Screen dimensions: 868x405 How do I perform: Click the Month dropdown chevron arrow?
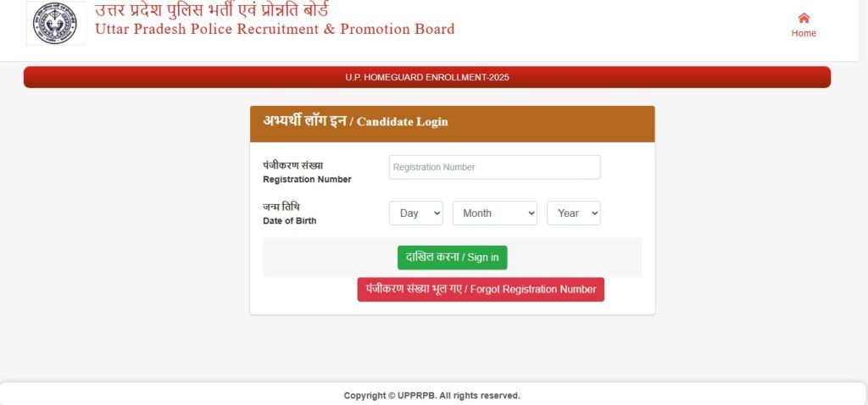(531, 213)
